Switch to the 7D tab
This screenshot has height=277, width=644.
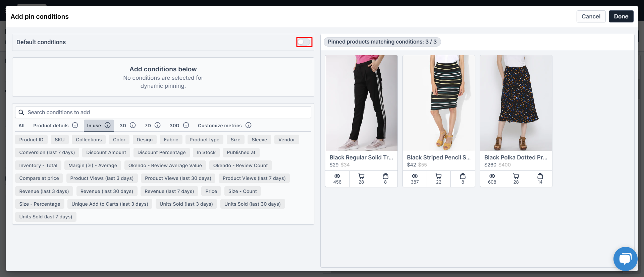pos(148,126)
